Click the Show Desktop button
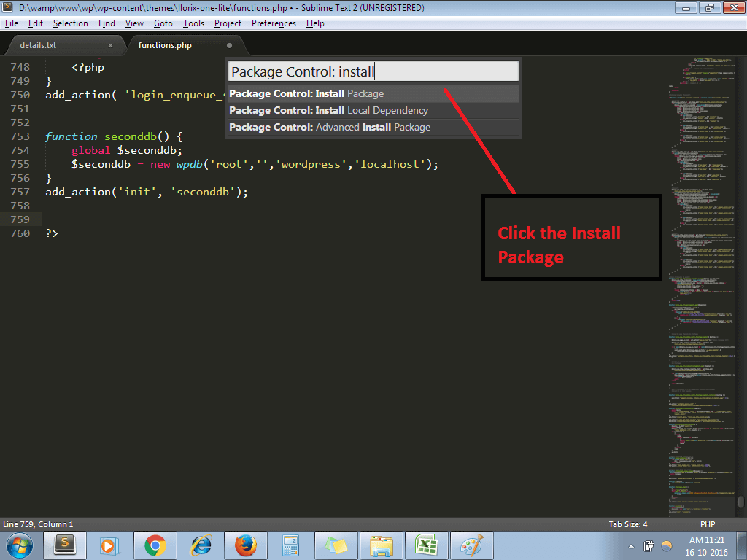This screenshot has height=560, width=747. coord(743,545)
